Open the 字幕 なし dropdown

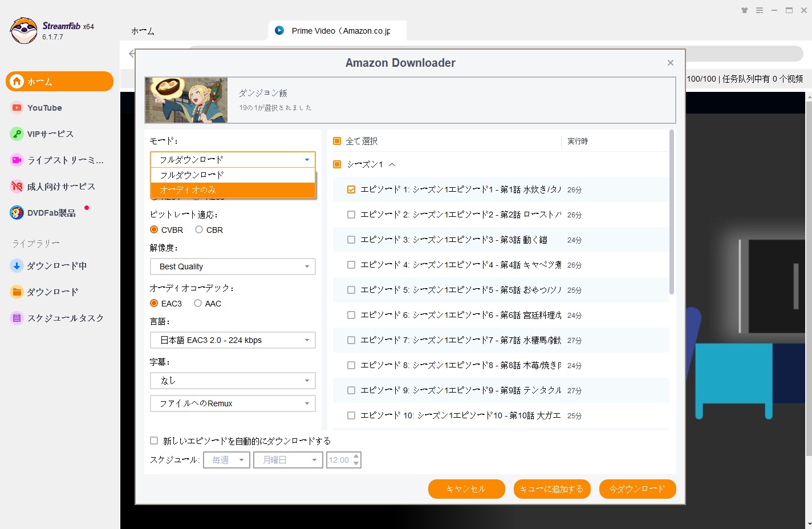(233, 381)
